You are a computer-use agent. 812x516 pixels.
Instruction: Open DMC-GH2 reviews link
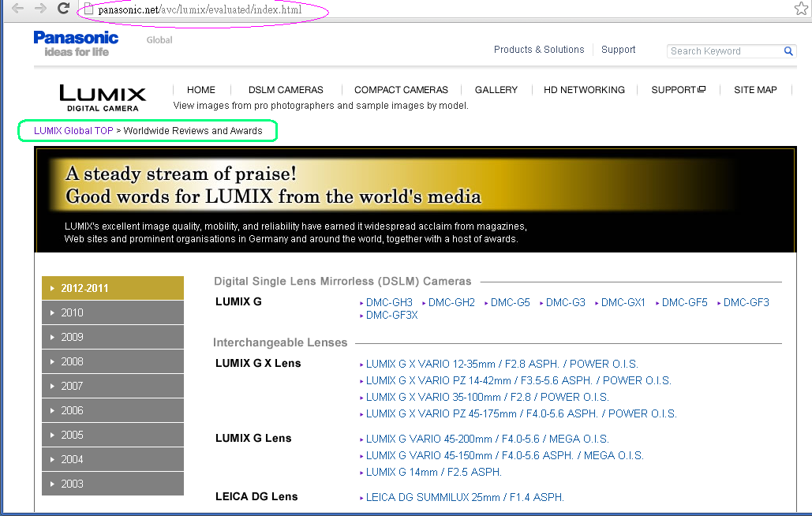[x=451, y=302]
